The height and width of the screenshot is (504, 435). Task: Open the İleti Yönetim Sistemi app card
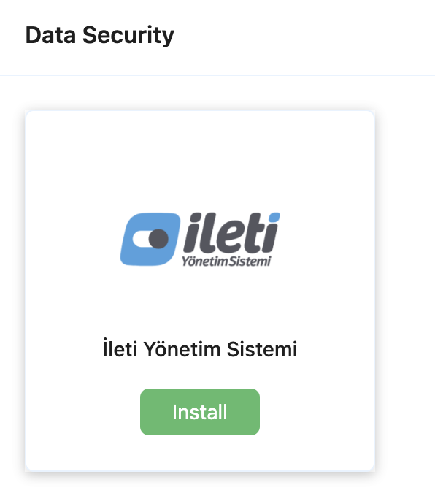coord(200,291)
